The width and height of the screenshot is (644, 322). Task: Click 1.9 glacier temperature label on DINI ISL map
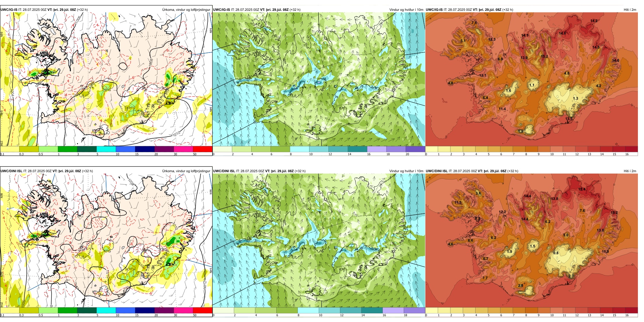(510, 251)
